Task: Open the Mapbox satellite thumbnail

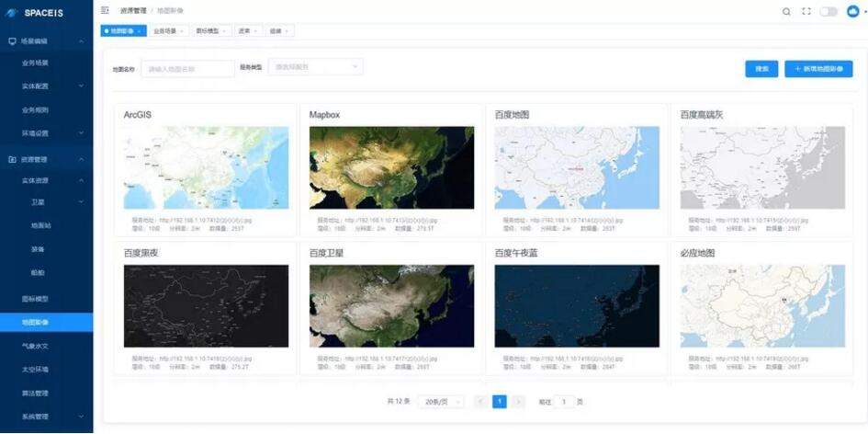Action: point(391,167)
